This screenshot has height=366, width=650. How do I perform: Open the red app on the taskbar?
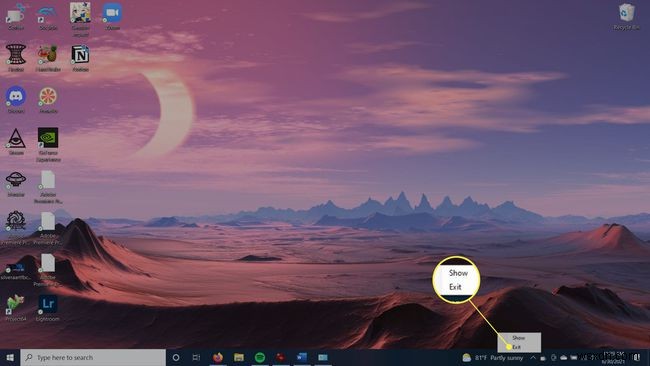[281, 357]
